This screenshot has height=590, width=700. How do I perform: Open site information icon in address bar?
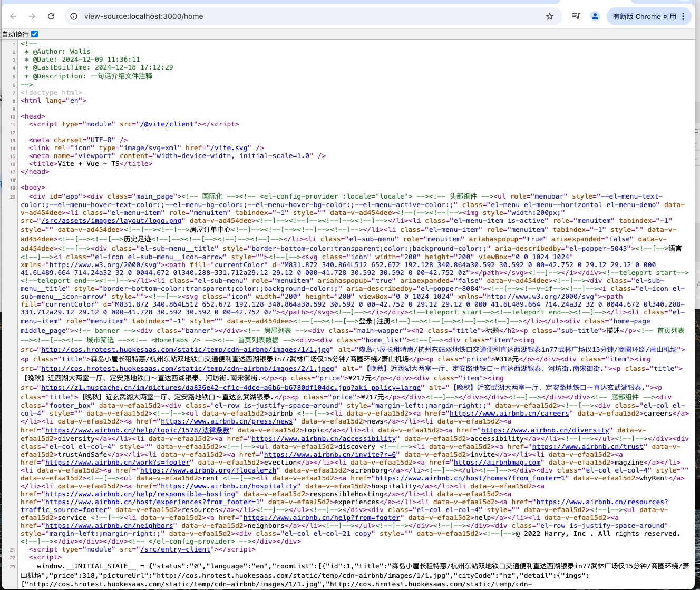click(74, 16)
